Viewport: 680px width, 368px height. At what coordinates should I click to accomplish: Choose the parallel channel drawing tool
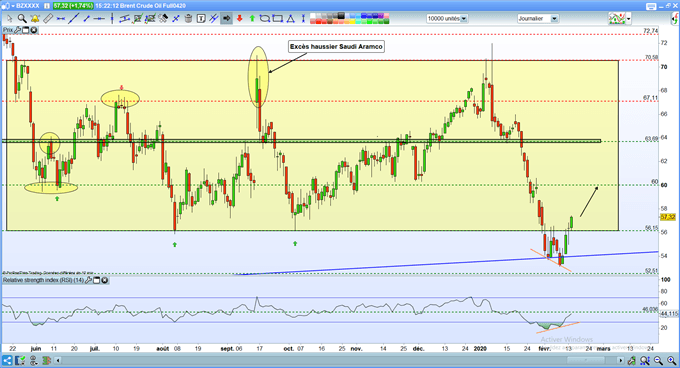pos(124,19)
